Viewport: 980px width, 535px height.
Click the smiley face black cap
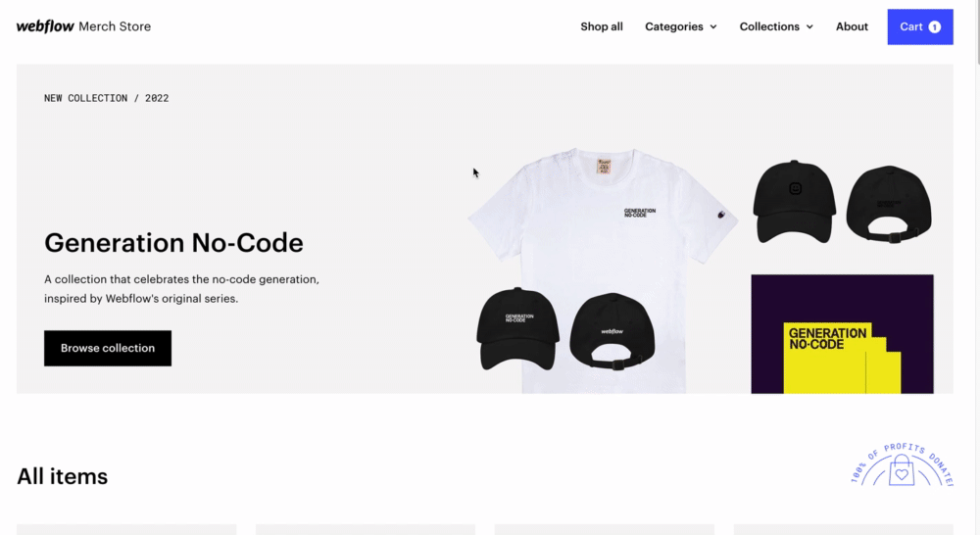pos(794,202)
